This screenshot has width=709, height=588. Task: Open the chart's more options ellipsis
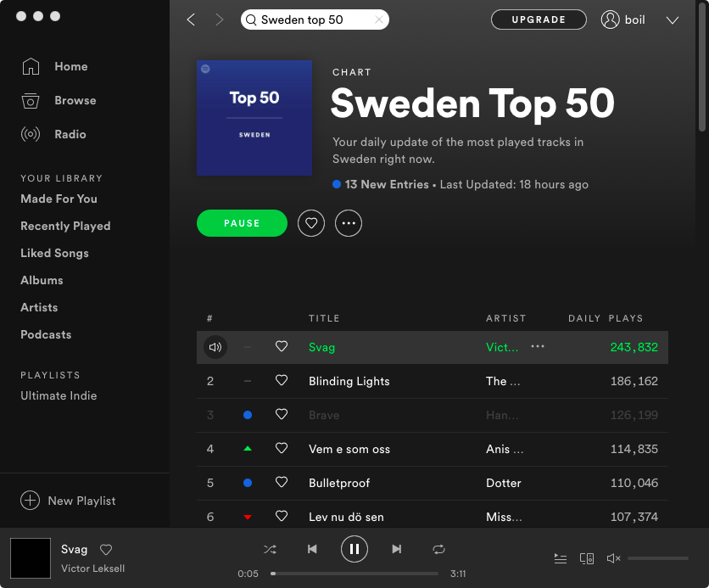click(x=349, y=223)
